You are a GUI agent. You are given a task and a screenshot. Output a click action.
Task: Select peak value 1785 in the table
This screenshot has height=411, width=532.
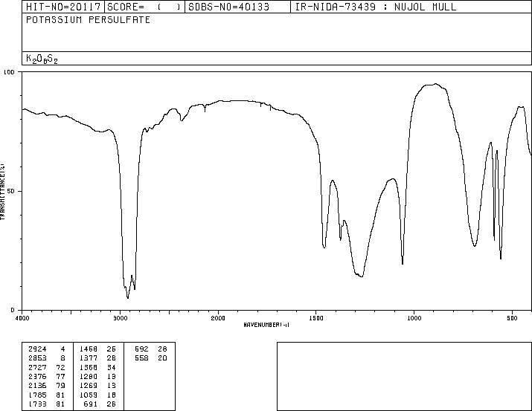[x=37, y=395]
